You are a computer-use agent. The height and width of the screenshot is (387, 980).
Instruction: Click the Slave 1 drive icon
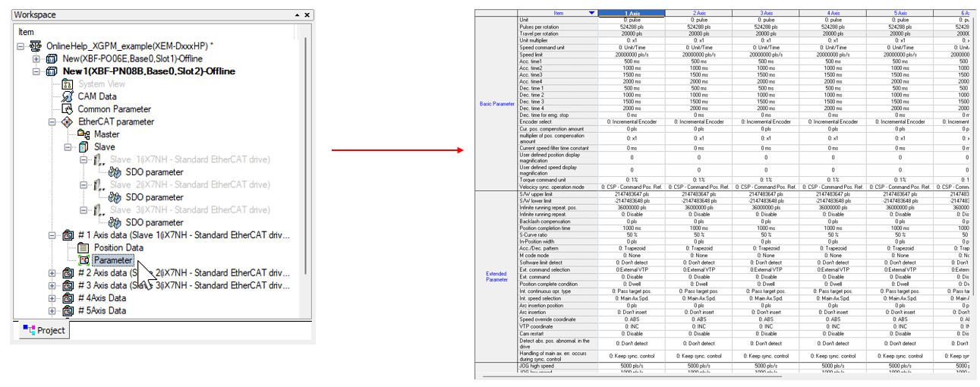point(99,159)
